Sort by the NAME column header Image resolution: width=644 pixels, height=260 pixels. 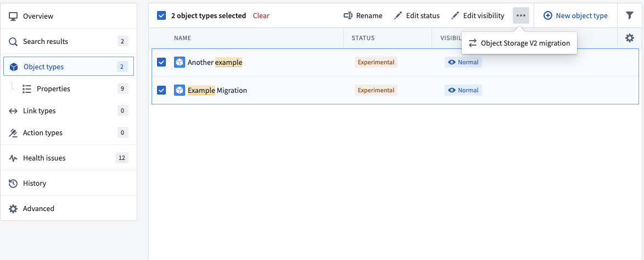182,38
